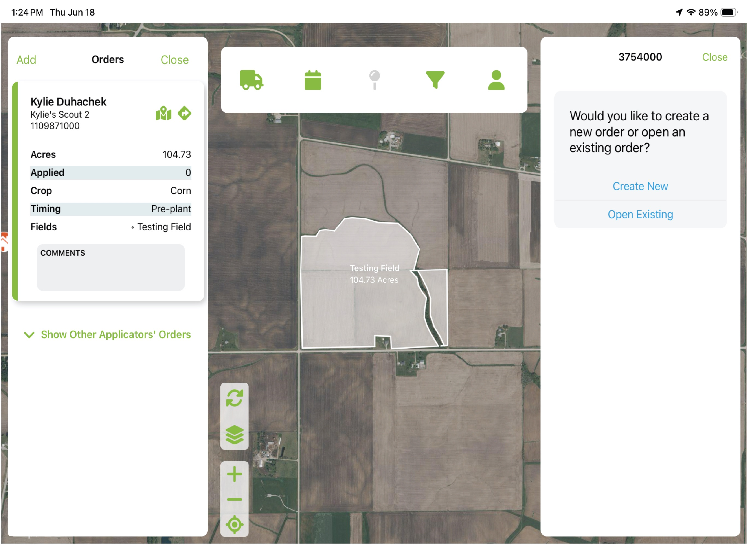747x560 pixels.
Task: Choose Open Existing order
Action: 640,214
